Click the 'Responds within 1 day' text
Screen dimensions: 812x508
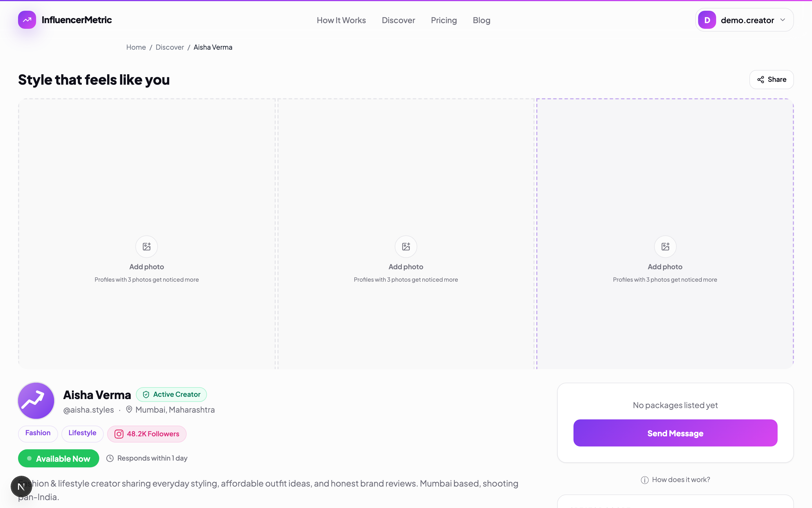click(152, 458)
